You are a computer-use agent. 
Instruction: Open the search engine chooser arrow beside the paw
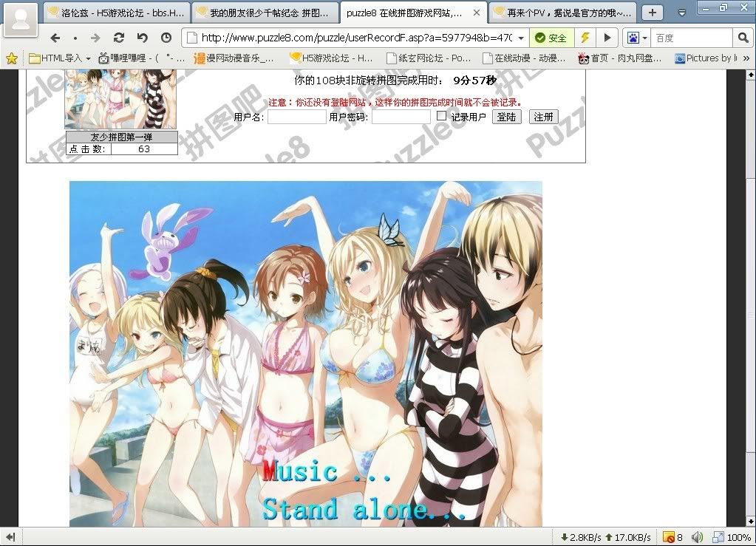coord(644,38)
